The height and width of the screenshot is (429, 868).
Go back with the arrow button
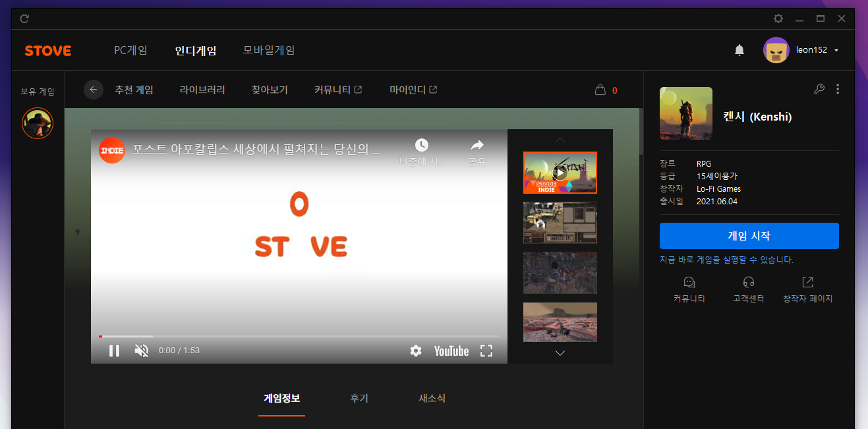coord(94,90)
